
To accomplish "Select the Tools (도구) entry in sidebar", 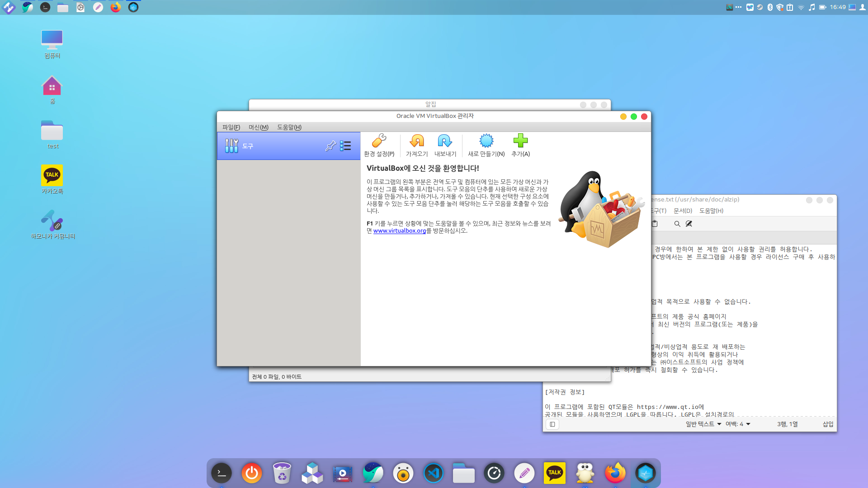I will 288,145.
